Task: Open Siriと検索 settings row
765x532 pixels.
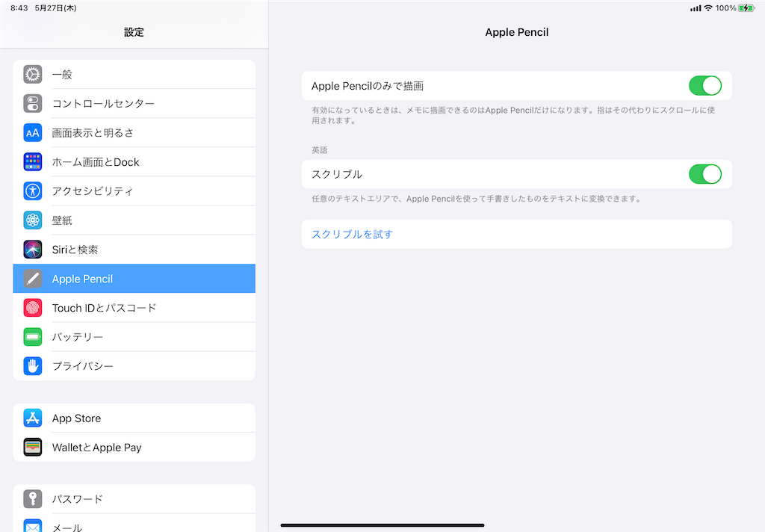Action: click(x=134, y=250)
